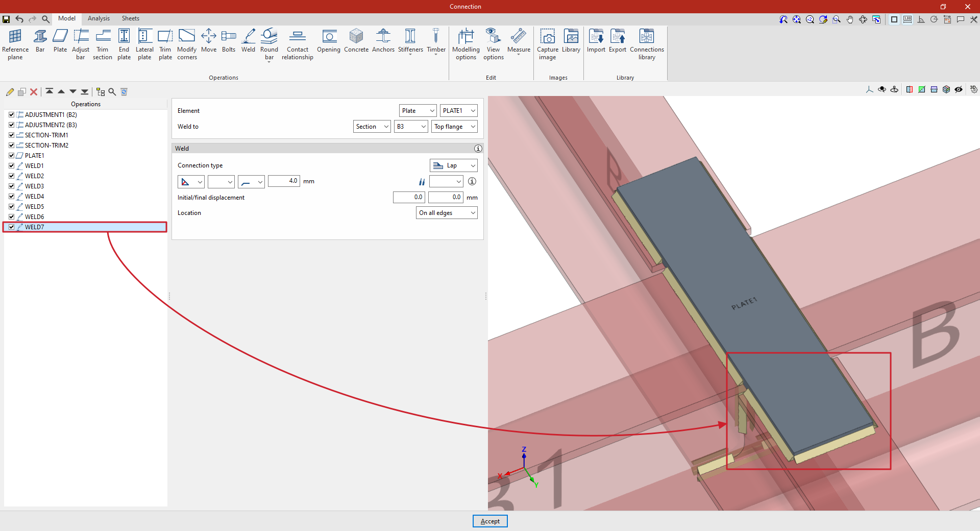Viewport: 980px width, 531px height.
Task: Click the Measure tool icon
Action: (x=519, y=41)
